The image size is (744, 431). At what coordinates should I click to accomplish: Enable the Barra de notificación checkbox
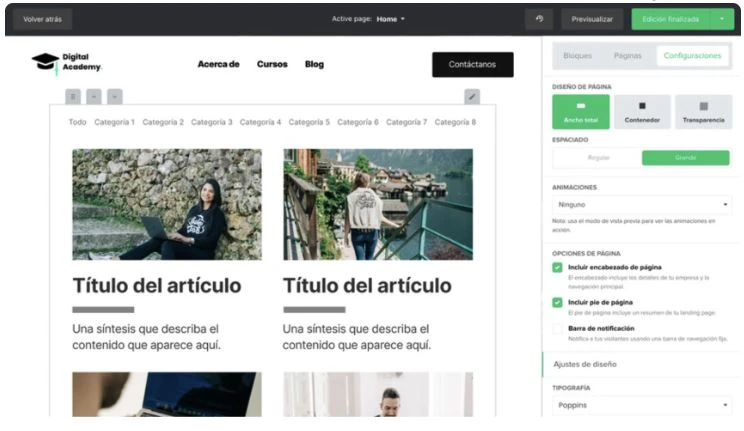coord(558,328)
